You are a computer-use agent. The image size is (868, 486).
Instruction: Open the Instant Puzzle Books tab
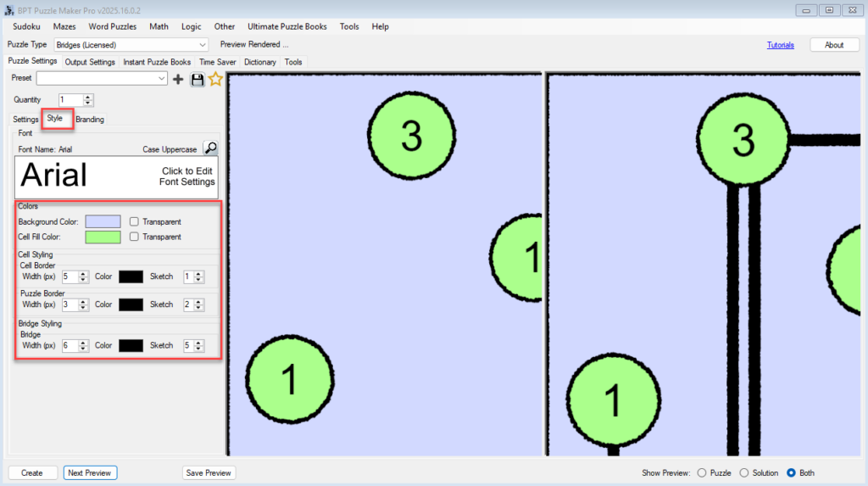pos(157,62)
